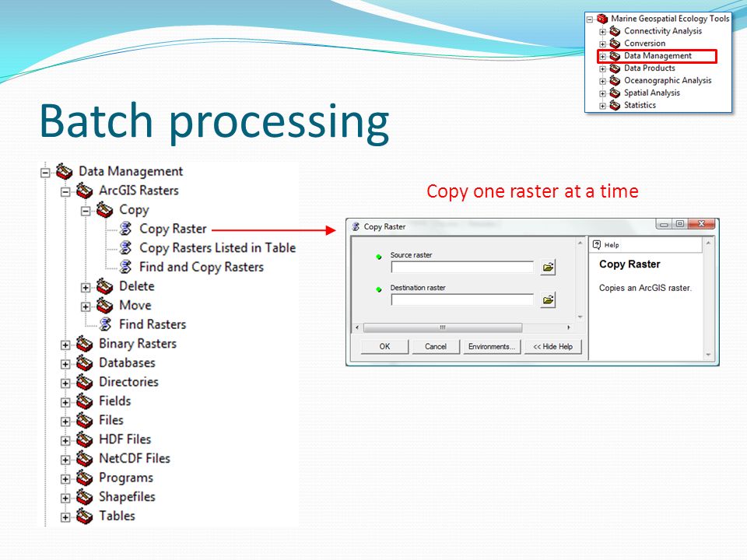Click the NetCDF Files toolset icon
747x560 pixels.
(84, 459)
